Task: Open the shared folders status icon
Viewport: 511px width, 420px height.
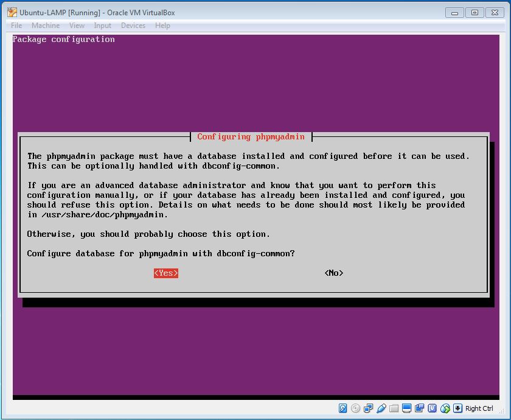Action: [394, 408]
